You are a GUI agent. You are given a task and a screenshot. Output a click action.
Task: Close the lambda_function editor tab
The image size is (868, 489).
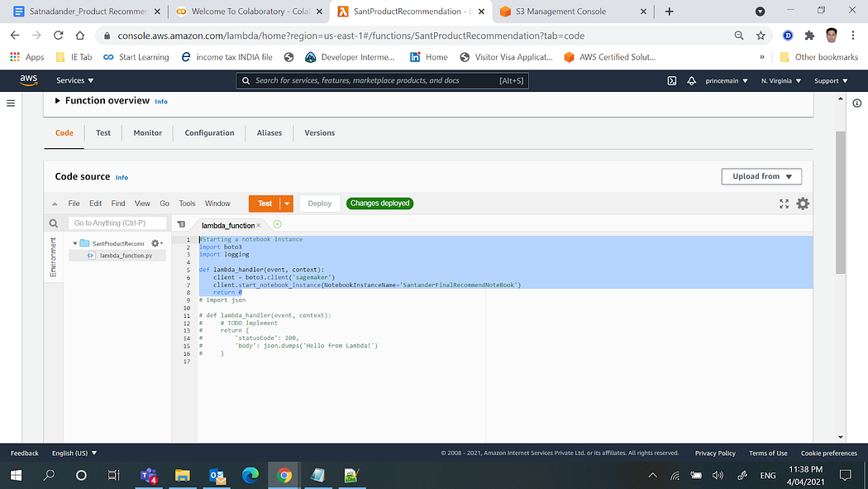point(259,225)
